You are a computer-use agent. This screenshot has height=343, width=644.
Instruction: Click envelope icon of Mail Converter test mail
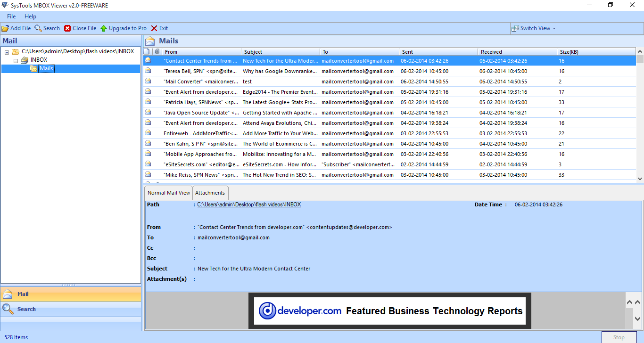point(148,81)
